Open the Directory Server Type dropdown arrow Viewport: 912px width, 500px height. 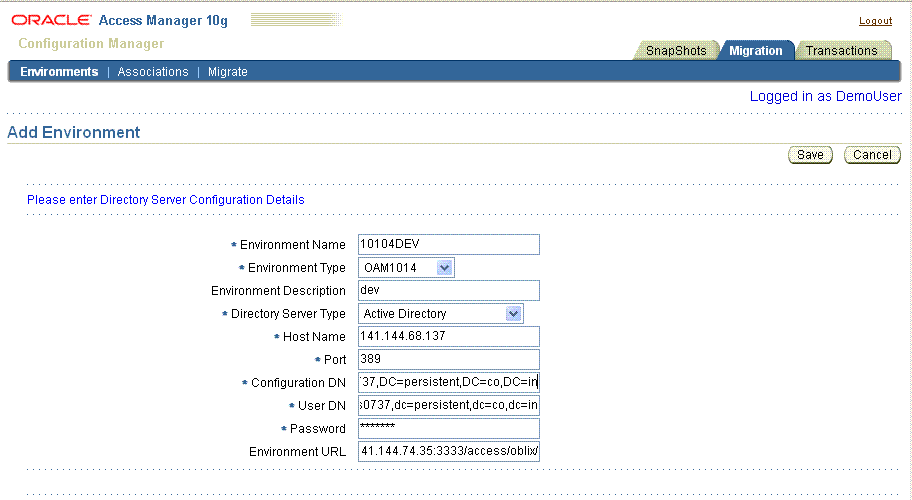pyautogui.click(x=513, y=314)
